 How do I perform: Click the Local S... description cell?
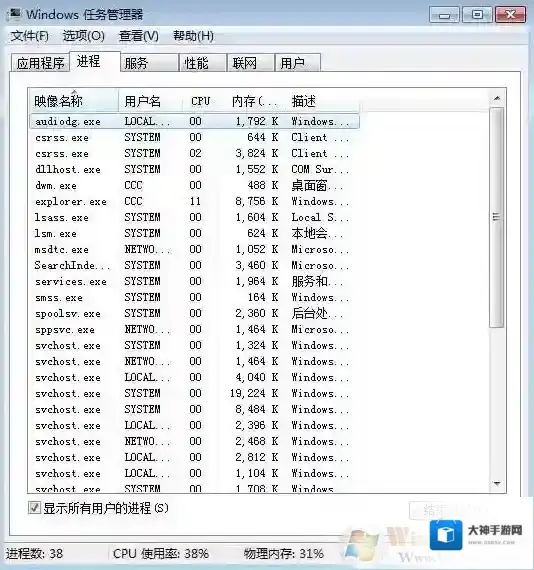320,217
